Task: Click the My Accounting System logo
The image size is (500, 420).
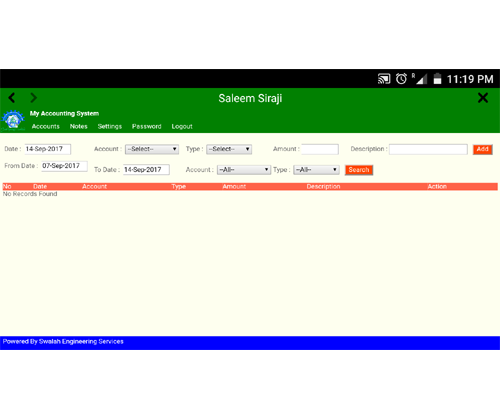Action: click(13, 120)
